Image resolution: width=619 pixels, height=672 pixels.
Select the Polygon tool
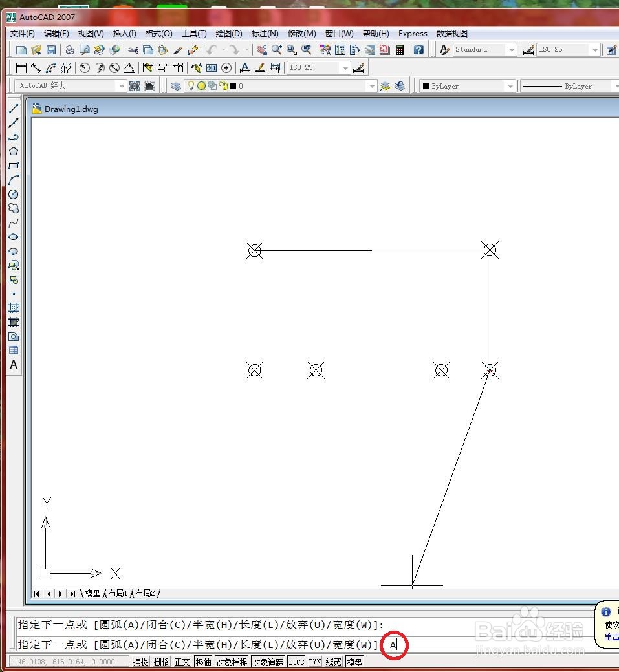point(14,151)
